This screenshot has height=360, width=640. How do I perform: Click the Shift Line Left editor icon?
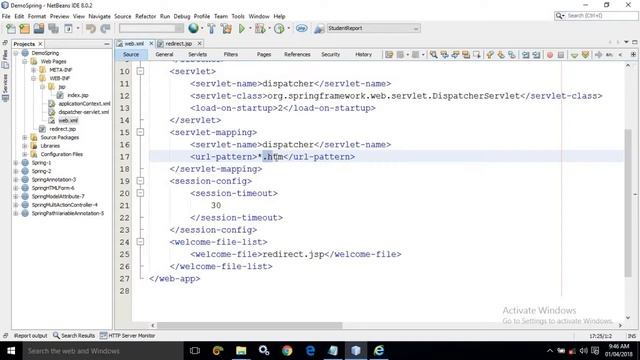tap(526, 55)
